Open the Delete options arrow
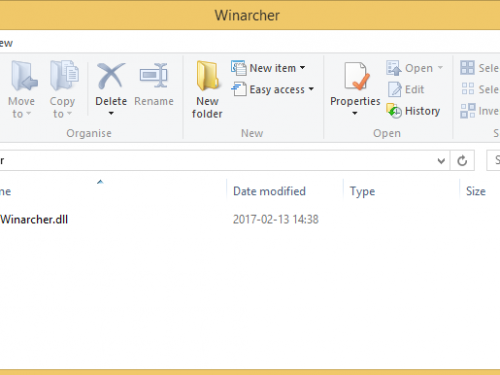The width and height of the screenshot is (500, 375). (111, 113)
